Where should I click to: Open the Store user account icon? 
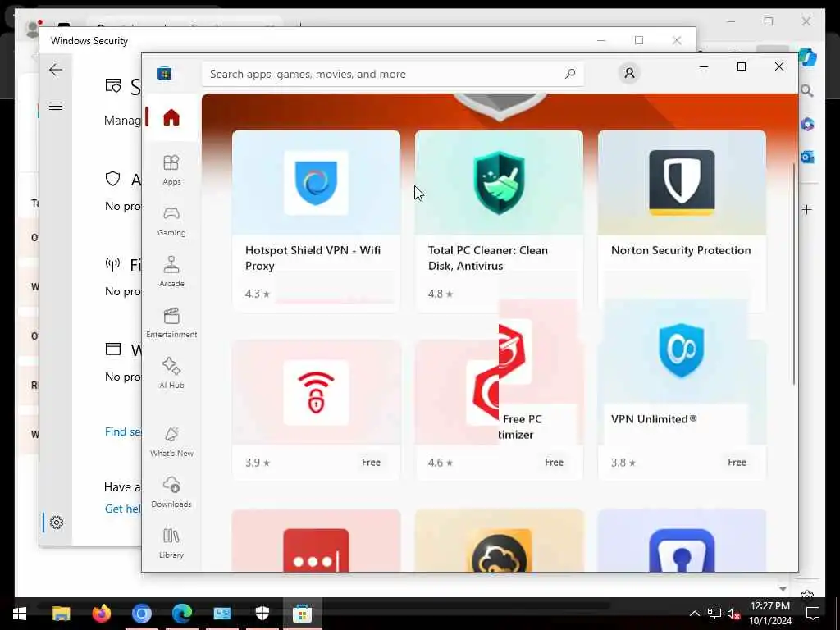click(x=629, y=73)
